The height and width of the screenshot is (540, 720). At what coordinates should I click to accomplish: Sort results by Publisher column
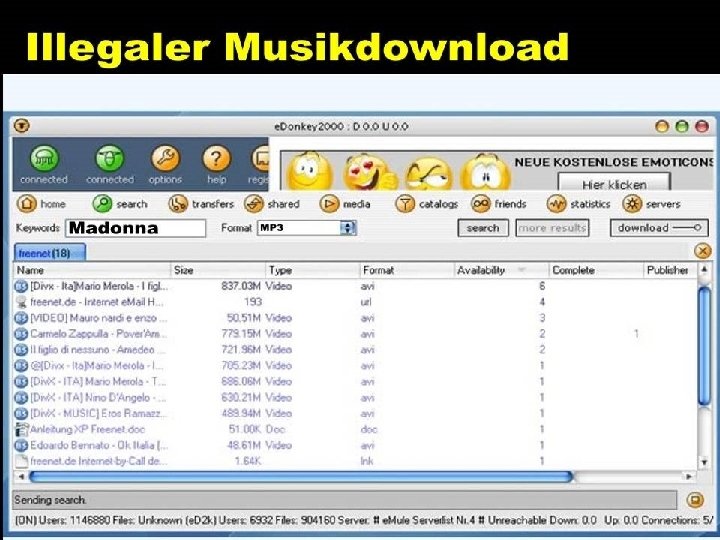pyautogui.click(x=670, y=270)
